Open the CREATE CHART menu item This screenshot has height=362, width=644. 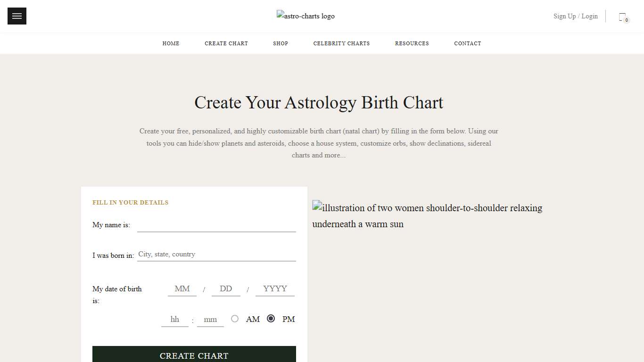tap(226, 43)
